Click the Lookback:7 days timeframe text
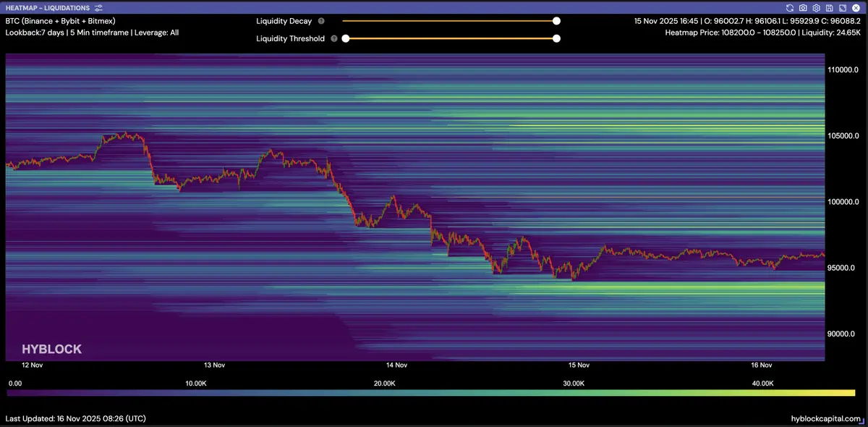 pos(92,33)
